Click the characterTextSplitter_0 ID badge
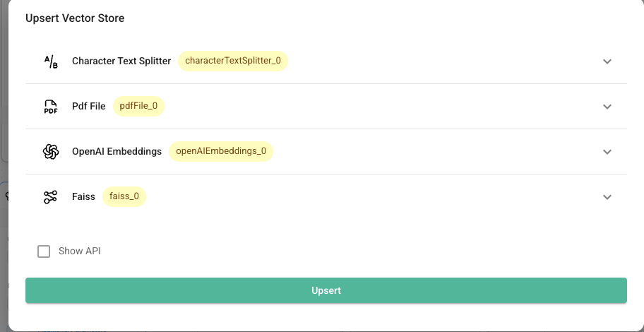The image size is (644, 332). click(233, 61)
